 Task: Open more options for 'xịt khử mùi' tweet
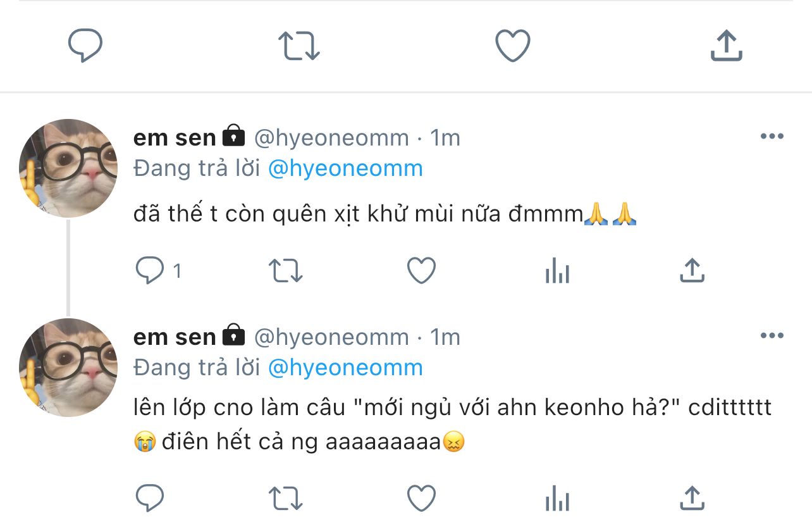click(x=772, y=137)
